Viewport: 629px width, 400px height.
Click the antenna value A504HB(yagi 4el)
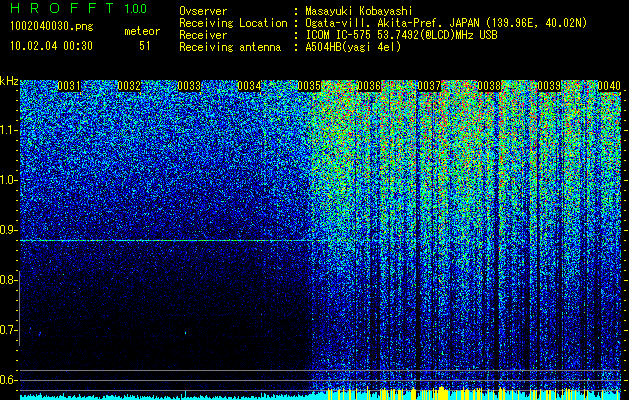click(353, 47)
